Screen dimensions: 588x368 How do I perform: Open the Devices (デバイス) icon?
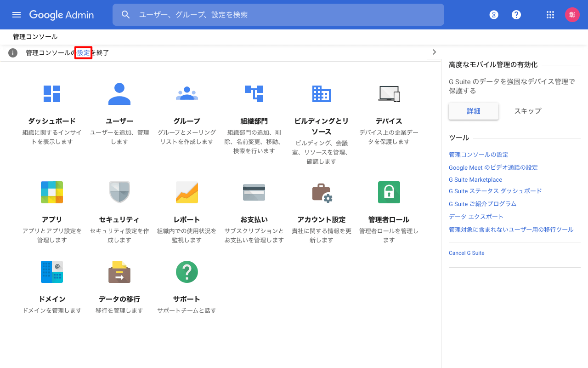pos(389,94)
